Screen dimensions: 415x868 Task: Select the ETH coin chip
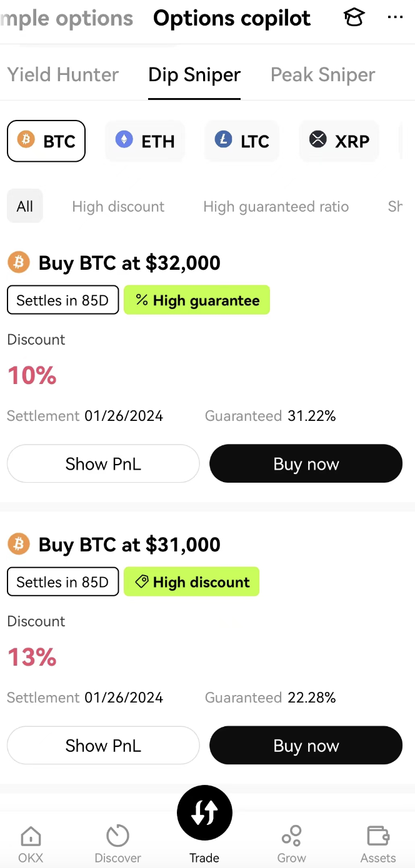145,141
